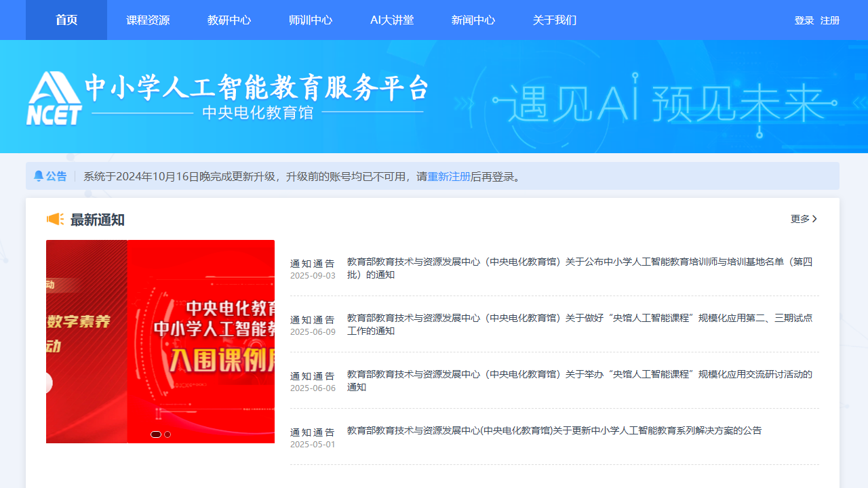Switch to the second carousel slide dot
This screenshot has width=868, height=488.
(x=167, y=434)
